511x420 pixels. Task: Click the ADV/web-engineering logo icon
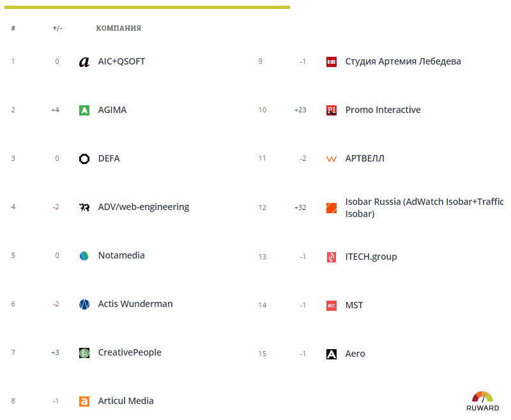tap(84, 207)
